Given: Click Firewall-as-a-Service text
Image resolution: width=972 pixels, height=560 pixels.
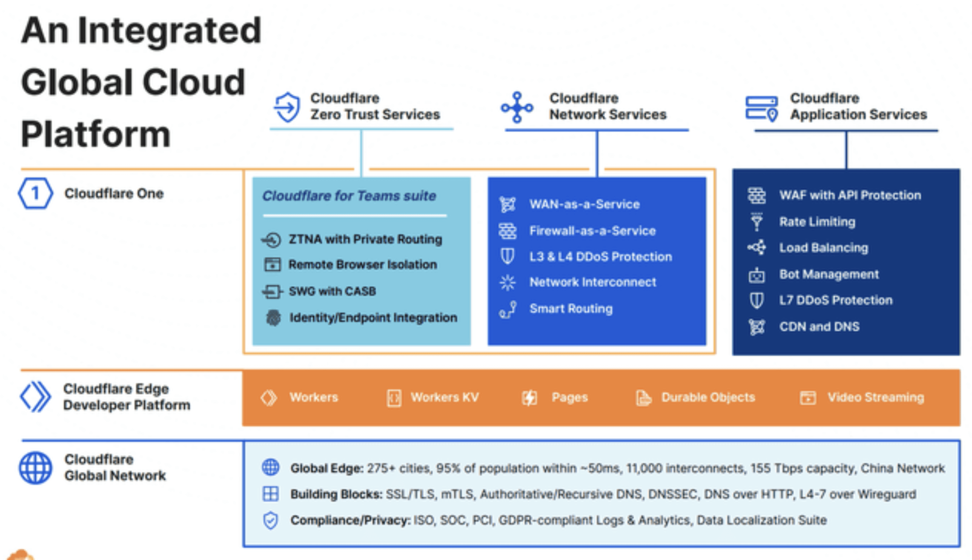Looking at the screenshot, I should (x=592, y=231).
